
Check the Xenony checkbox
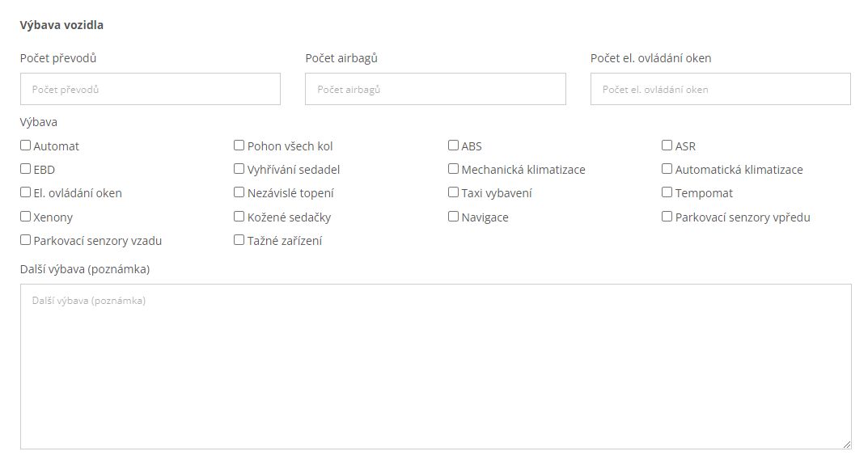25,217
